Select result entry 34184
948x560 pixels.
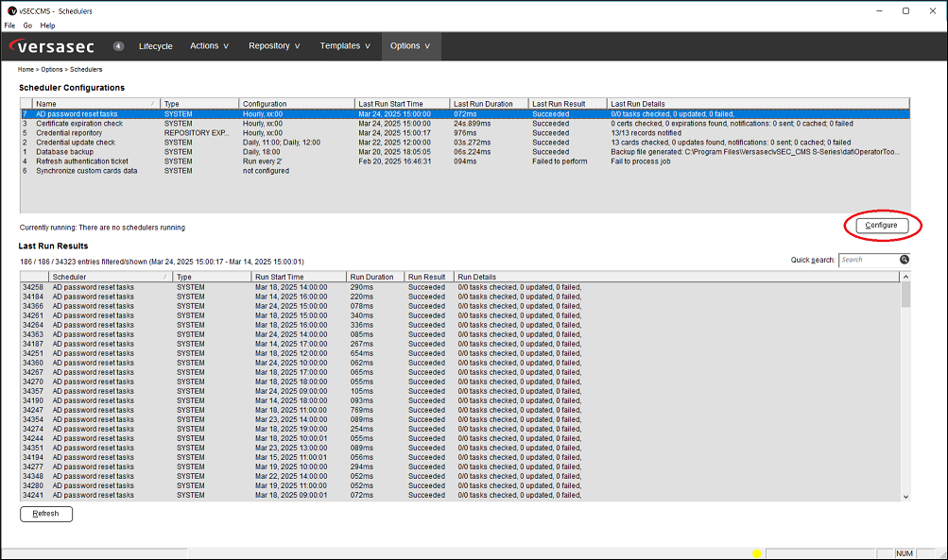[460, 297]
